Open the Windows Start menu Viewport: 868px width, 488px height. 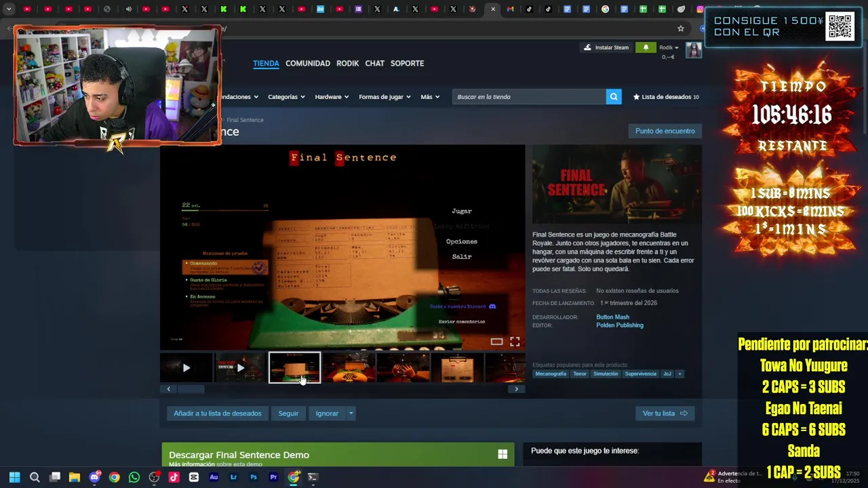(14, 477)
